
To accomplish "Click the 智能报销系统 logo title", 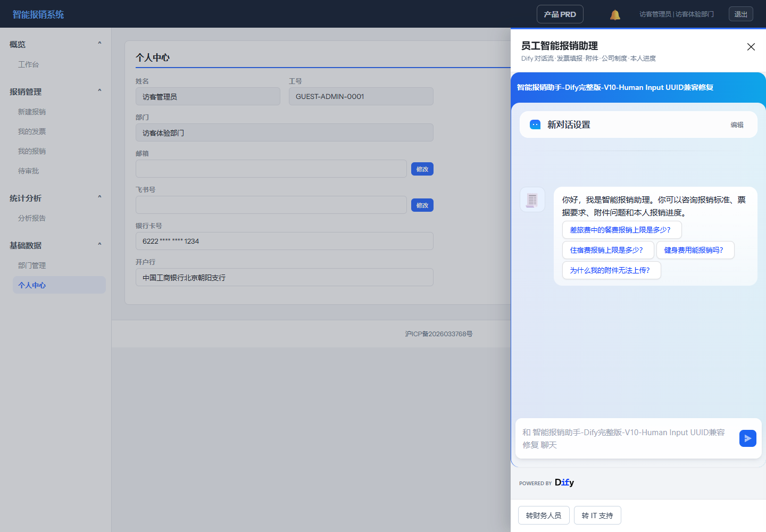I will 38,14.
